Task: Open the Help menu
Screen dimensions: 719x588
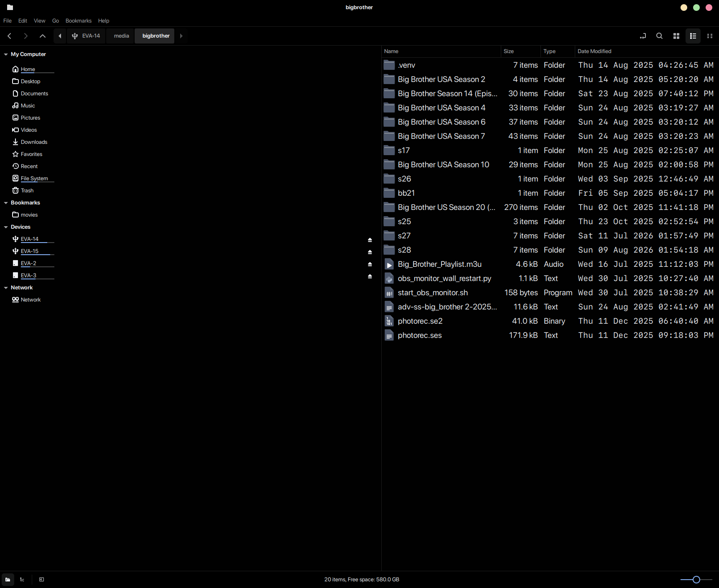Action: [104, 20]
